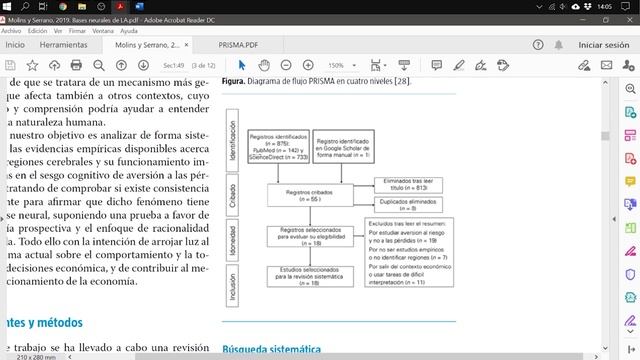Zoom in with the plus button
640x360 pixels.
click(x=308, y=65)
